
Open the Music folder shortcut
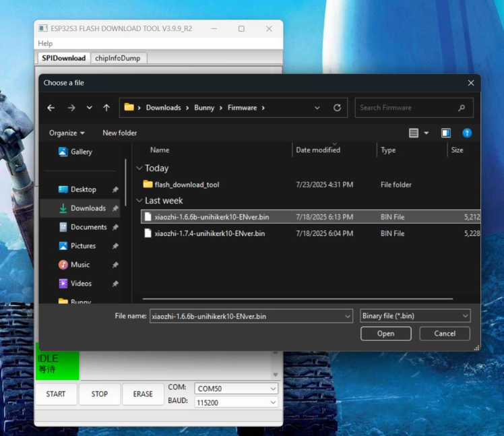coord(80,265)
